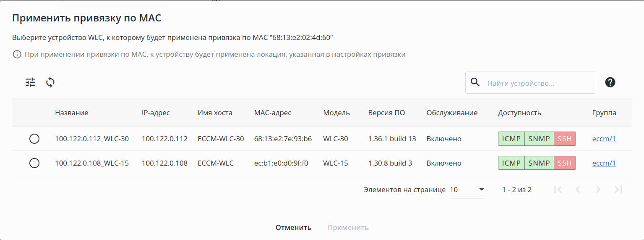644x240 pixels.
Task: Open the table filter settings icon
Action: [30, 82]
